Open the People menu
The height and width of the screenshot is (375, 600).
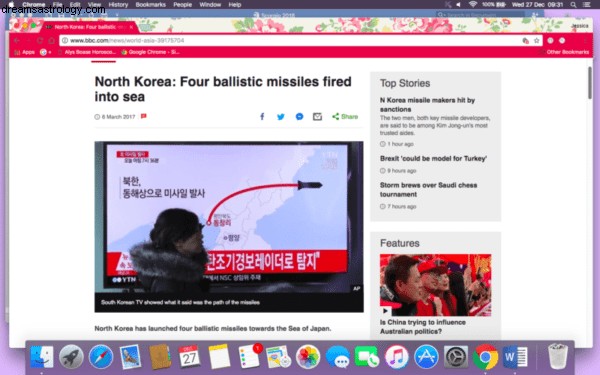pos(183,5)
